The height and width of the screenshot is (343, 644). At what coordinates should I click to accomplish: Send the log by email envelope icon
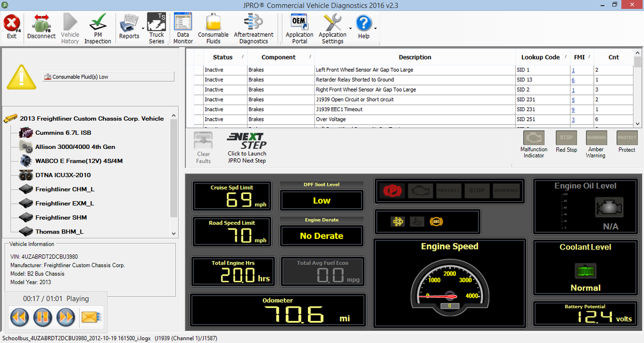pos(92,317)
